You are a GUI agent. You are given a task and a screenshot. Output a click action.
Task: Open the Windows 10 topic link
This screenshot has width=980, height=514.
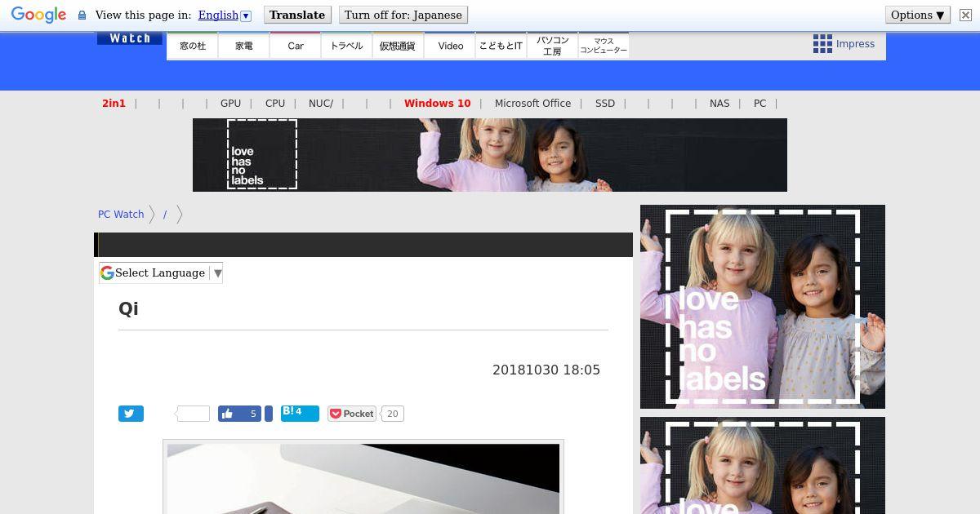coord(437,104)
